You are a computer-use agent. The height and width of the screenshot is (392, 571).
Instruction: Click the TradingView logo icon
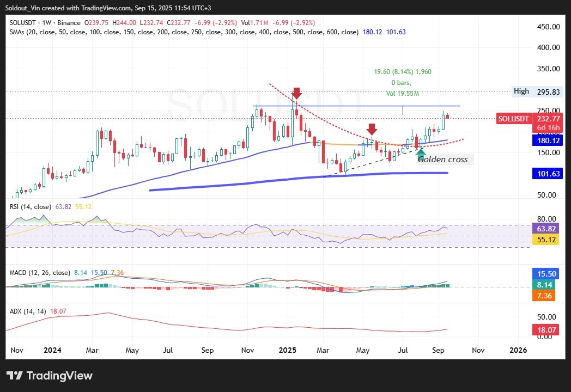click(15, 376)
